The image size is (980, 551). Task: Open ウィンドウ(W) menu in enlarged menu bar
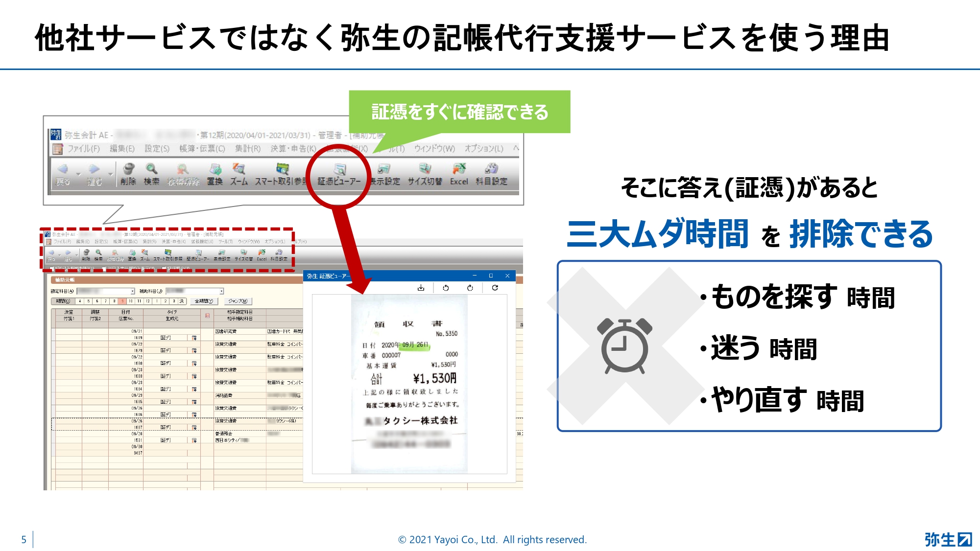coord(434,148)
